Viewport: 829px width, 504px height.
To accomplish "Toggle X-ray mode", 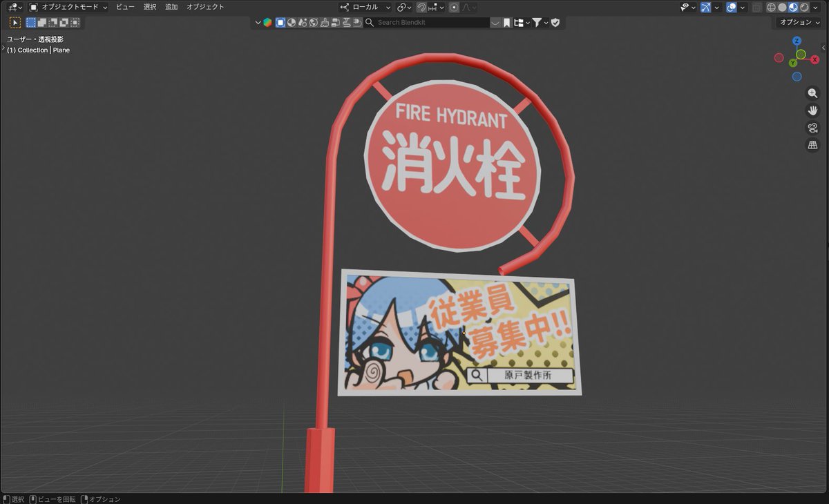I will [757, 7].
